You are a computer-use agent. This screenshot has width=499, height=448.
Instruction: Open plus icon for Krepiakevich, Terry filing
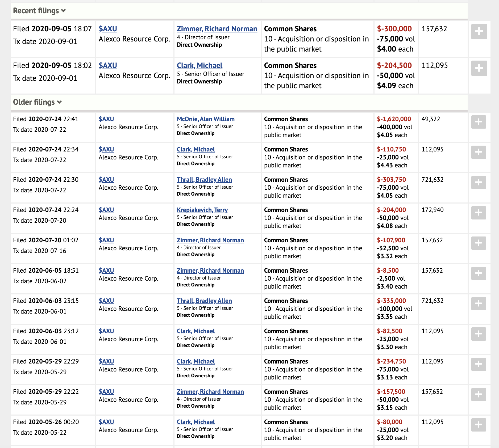(x=479, y=213)
